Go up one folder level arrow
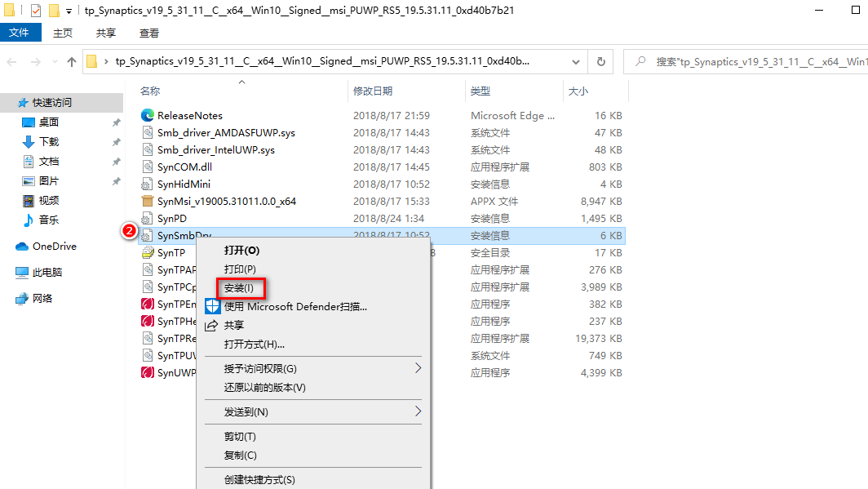868x489 pixels. tap(72, 62)
